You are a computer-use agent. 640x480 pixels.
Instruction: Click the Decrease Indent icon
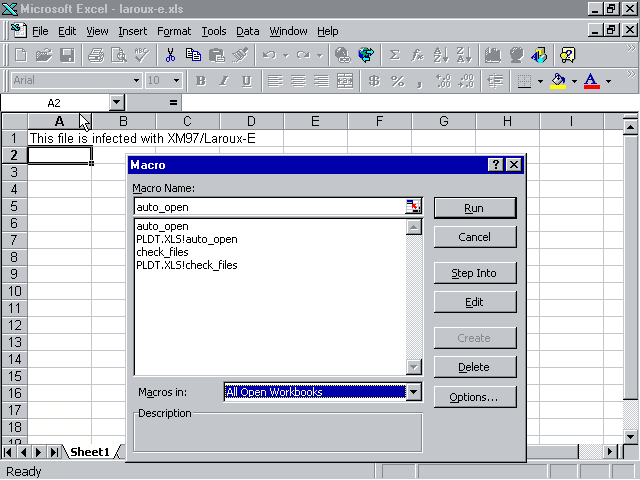[495, 81]
